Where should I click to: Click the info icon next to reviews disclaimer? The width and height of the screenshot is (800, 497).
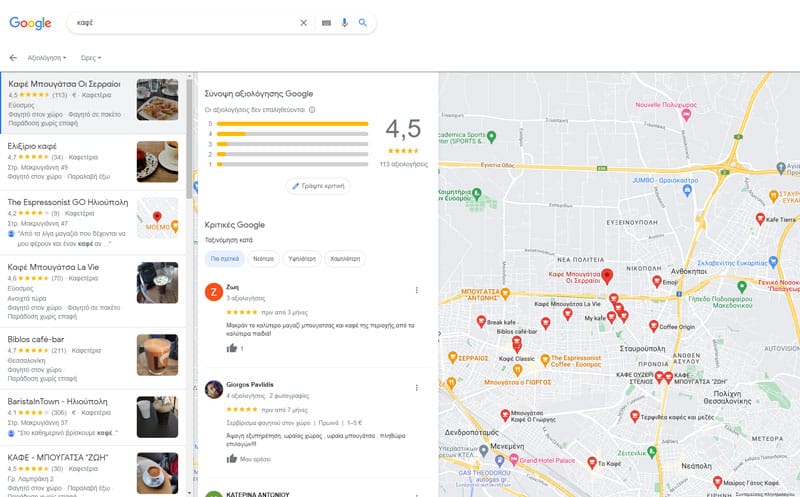click(x=312, y=110)
